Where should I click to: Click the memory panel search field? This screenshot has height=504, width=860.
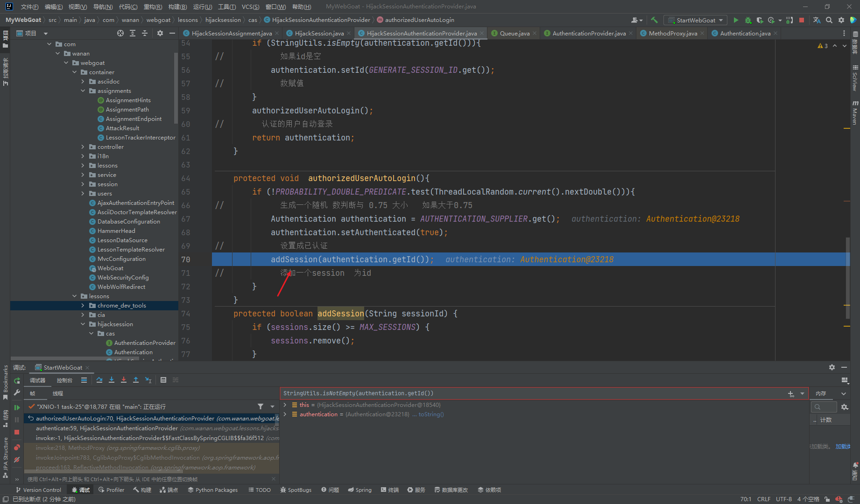pyautogui.click(x=824, y=407)
